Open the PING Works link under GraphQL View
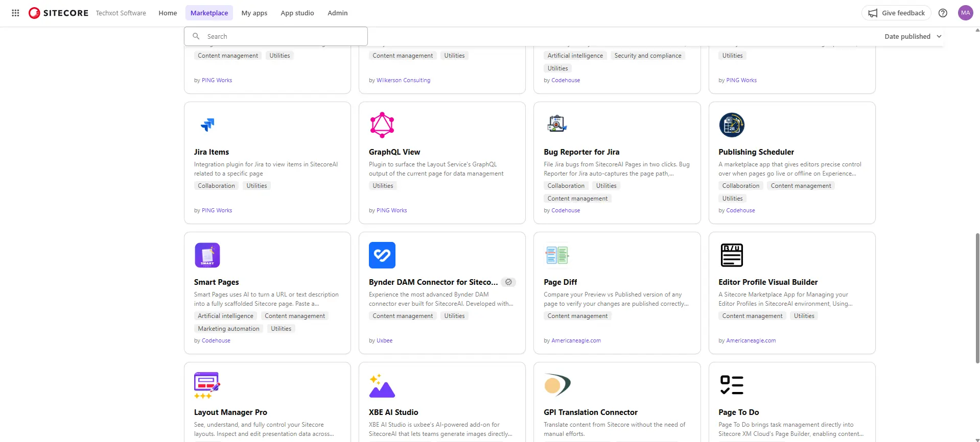This screenshot has height=442, width=980. (391, 210)
